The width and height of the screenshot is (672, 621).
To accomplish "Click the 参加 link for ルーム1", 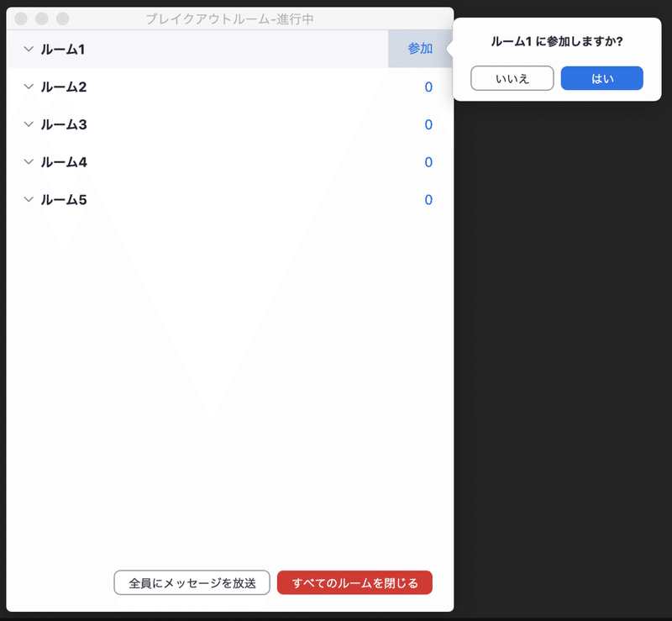I will click(x=420, y=49).
